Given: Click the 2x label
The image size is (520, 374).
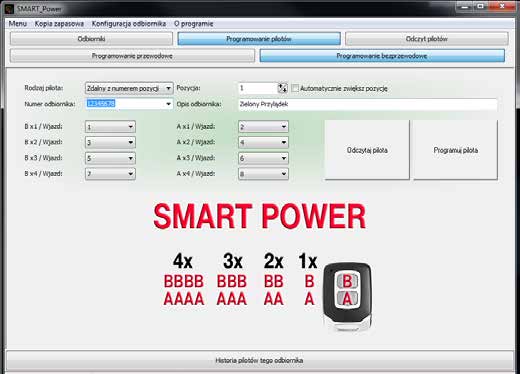Looking at the screenshot, I should pyautogui.click(x=274, y=261).
